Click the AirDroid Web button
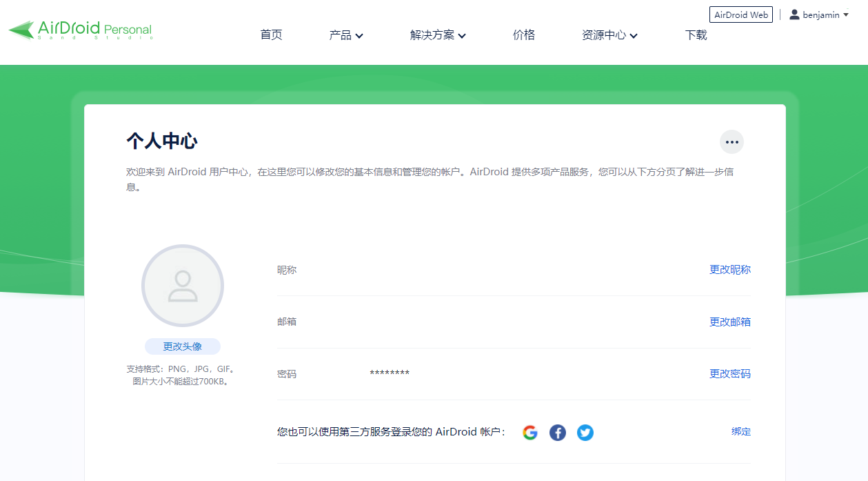This screenshot has width=868, height=481. pos(741,14)
